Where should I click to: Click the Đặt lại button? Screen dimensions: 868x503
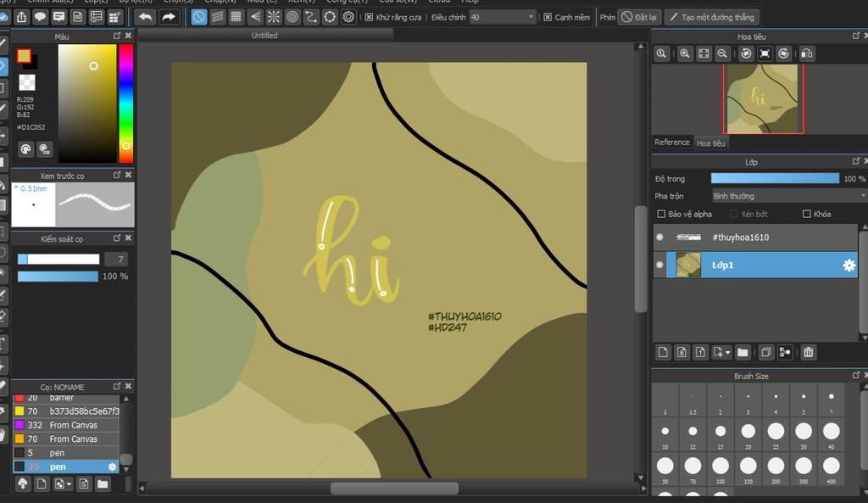click(639, 17)
